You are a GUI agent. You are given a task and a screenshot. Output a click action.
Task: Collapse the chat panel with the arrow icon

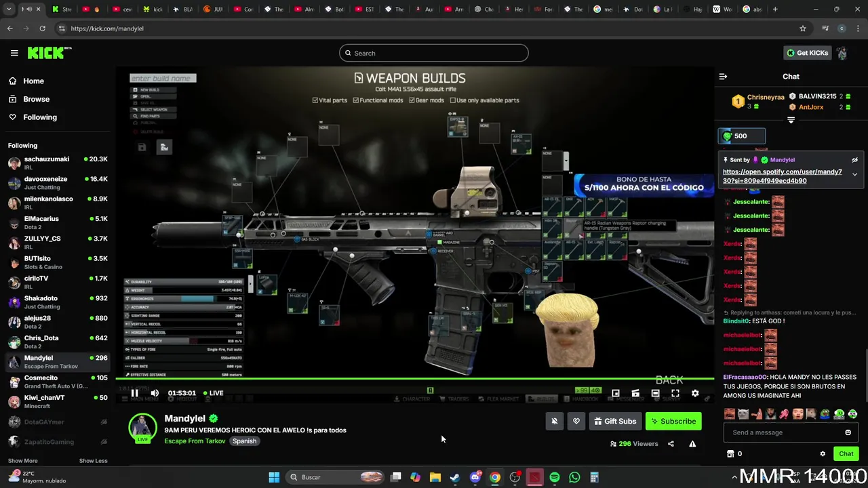723,77
